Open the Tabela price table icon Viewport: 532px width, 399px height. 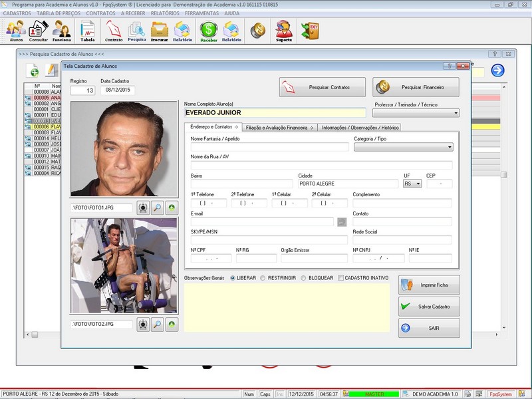pyautogui.click(x=88, y=31)
